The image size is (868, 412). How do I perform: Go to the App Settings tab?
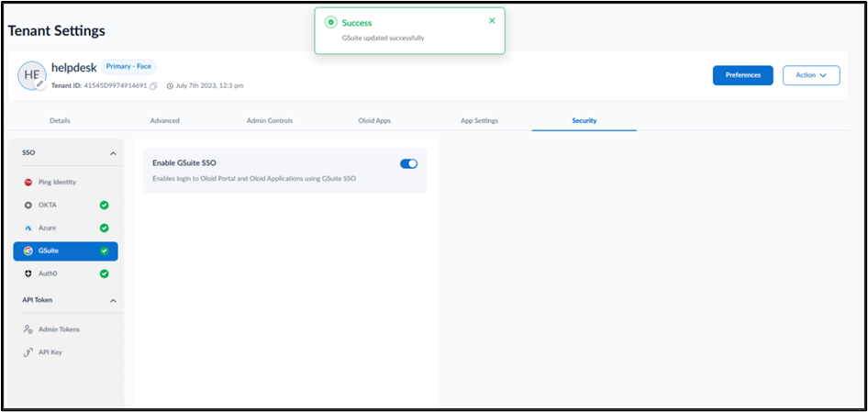click(479, 121)
